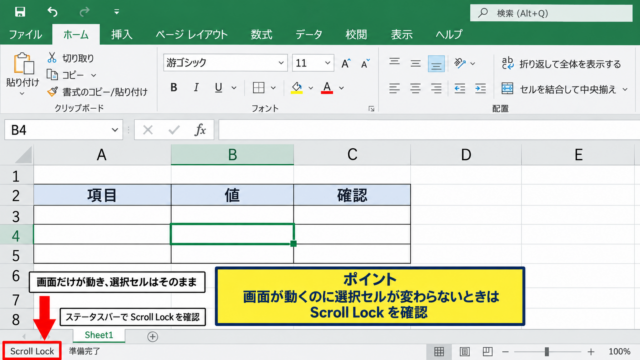The width and height of the screenshot is (640, 360).
Task: Open フォント dialog launcher
Action: click(371, 109)
